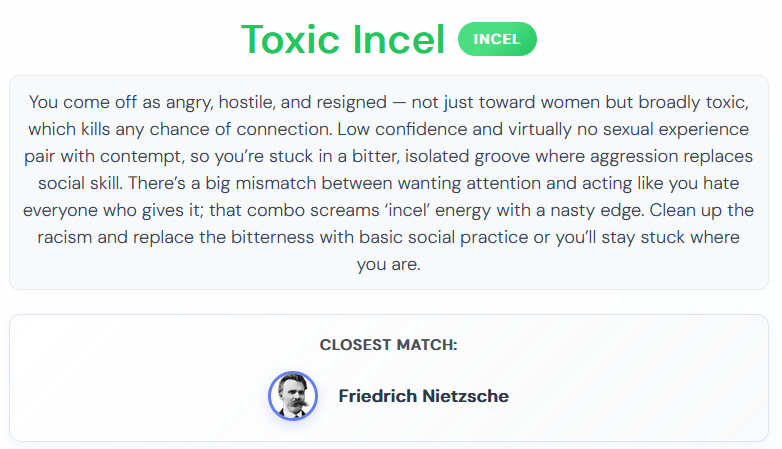Image resolution: width=782 pixels, height=449 pixels.
Task: Click the word 'racism' in the description
Action: (x=65, y=237)
